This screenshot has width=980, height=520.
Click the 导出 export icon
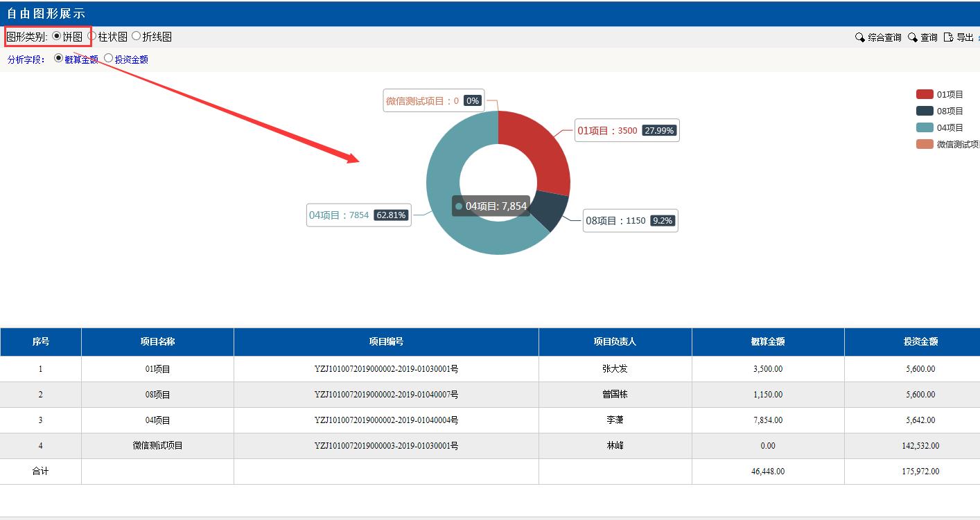coord(949,37)
